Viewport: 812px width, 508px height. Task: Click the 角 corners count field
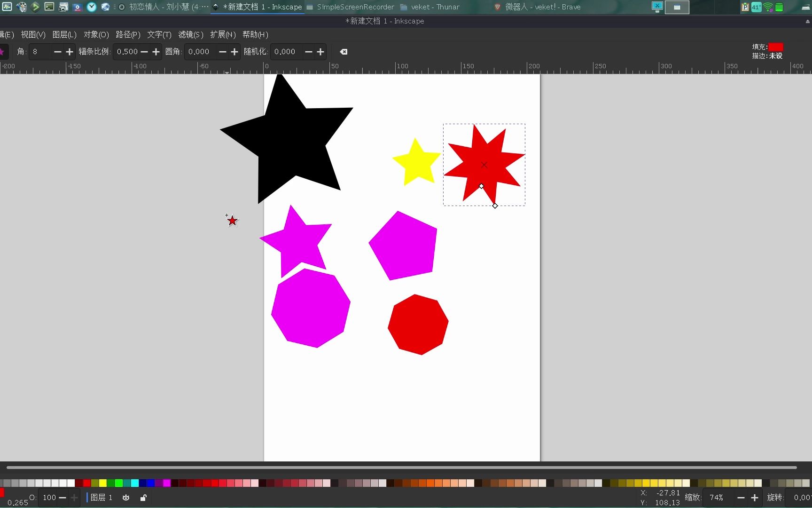point(40,52)
